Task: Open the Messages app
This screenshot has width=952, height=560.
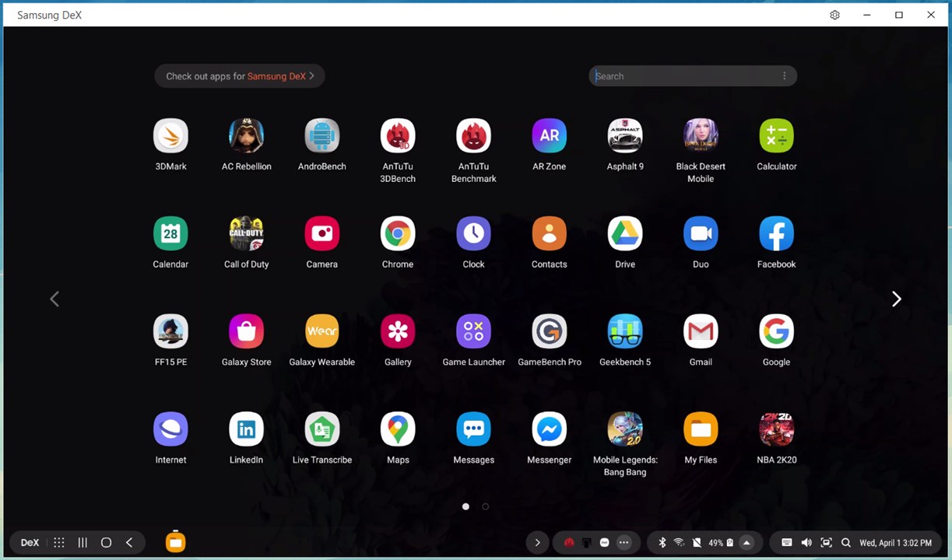Action: (473, 429)
